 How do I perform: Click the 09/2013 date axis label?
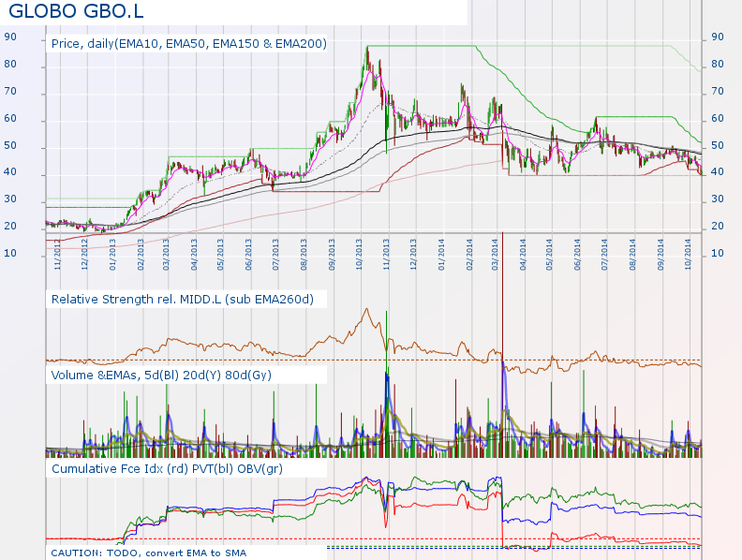[332, 255]
